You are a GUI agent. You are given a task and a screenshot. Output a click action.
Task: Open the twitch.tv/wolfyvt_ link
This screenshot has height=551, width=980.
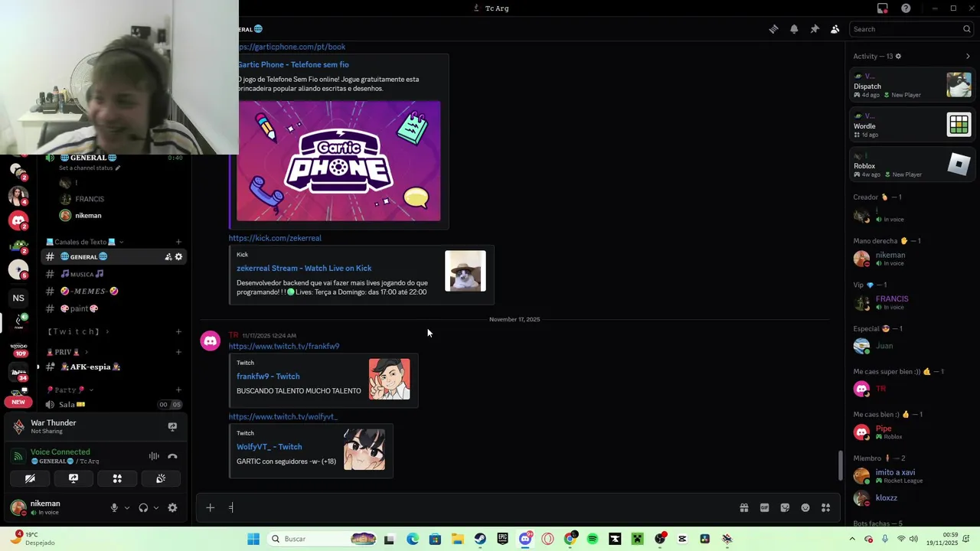pos(283,416)
